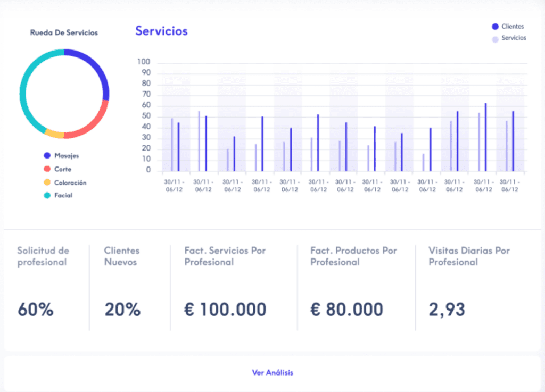Viewport: 545px width, 392px height.
Task: Toggle the Clientes series legend dot
Action: (496, 27)
